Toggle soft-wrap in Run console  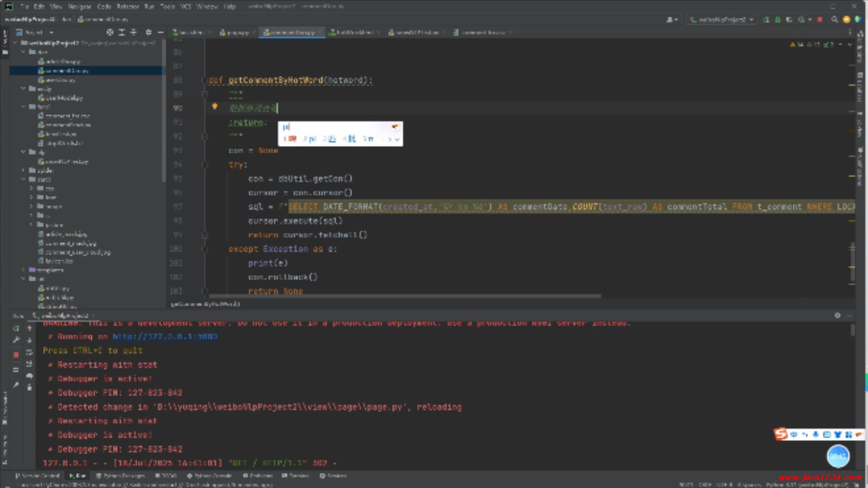(x=29, y=352)
